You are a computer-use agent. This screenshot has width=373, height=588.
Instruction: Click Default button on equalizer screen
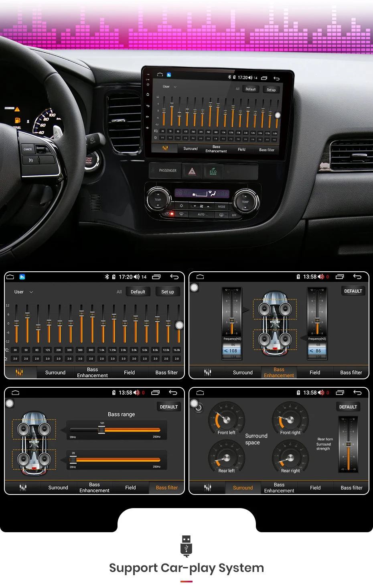pos(138,292)
